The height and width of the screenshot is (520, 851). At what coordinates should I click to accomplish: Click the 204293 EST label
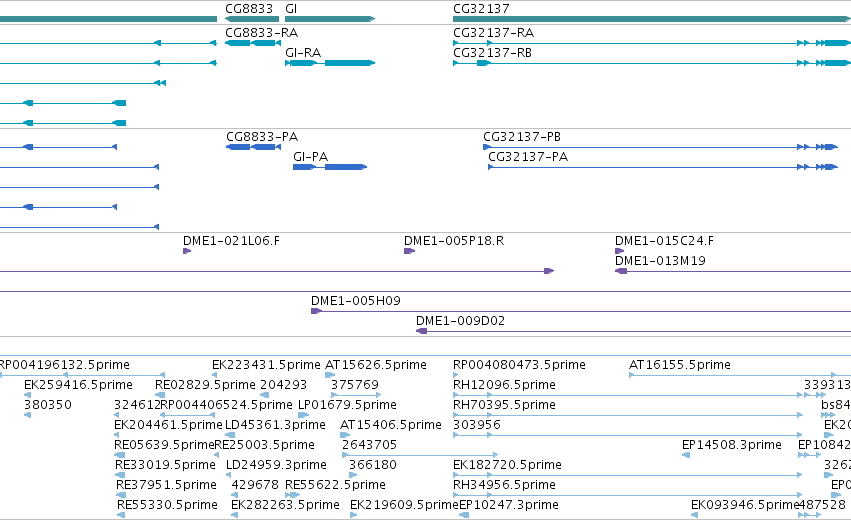tap(283, 385)
